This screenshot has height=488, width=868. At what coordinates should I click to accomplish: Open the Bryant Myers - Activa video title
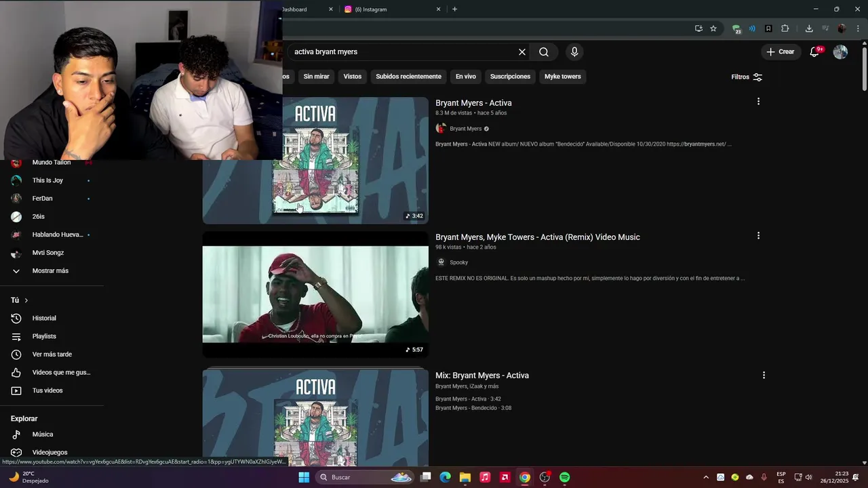(473, 103)
